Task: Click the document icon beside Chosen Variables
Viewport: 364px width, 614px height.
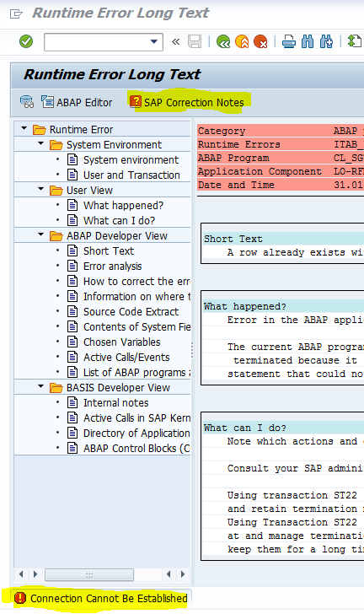Action: (x=72, y=342)
